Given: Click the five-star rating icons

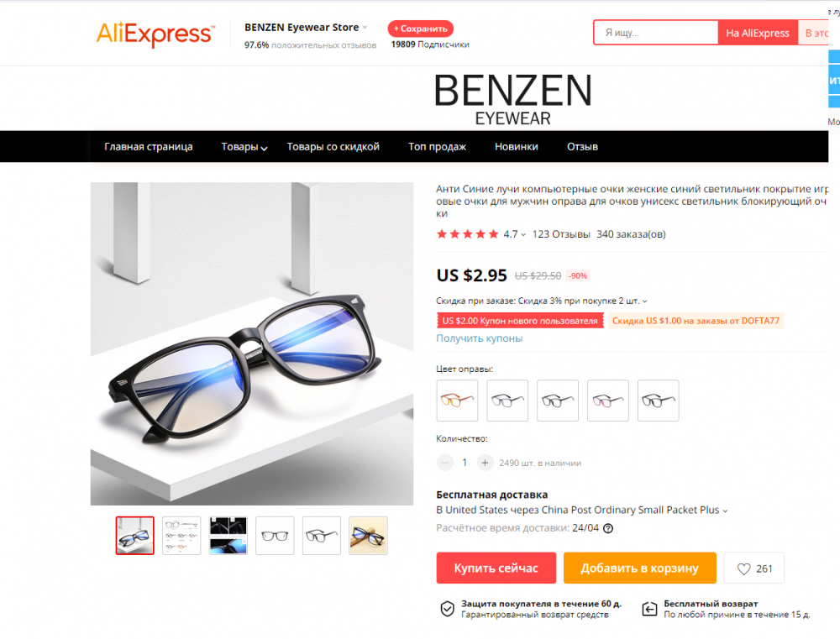Looking at the screenshot, I should point(468,234).
